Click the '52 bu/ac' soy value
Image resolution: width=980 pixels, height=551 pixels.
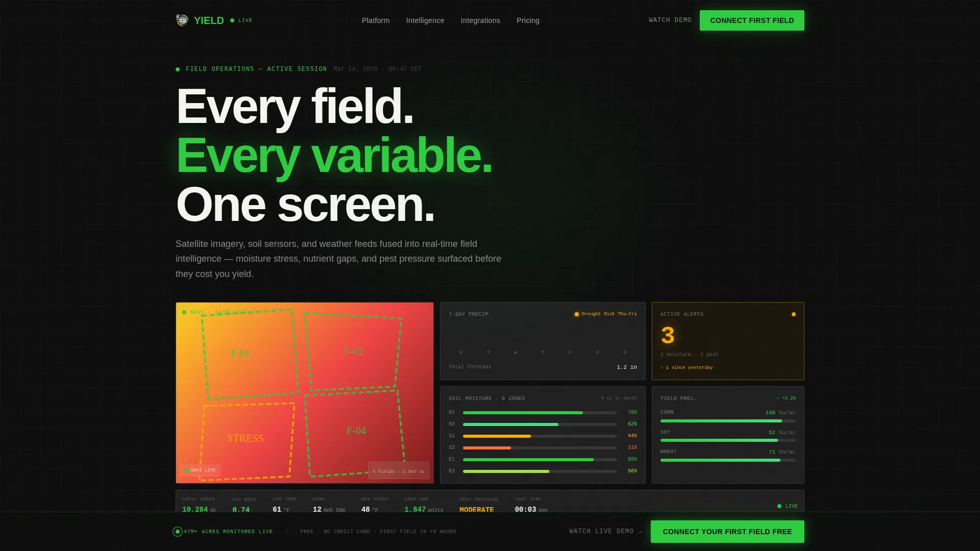click(x=782, y=433)
